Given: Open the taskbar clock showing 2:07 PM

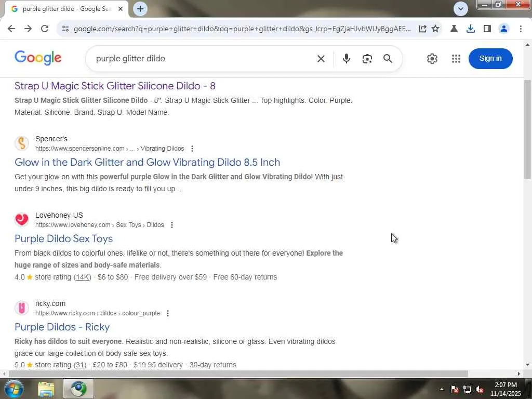Looking at the screenshot, I should tap(506, 389).
